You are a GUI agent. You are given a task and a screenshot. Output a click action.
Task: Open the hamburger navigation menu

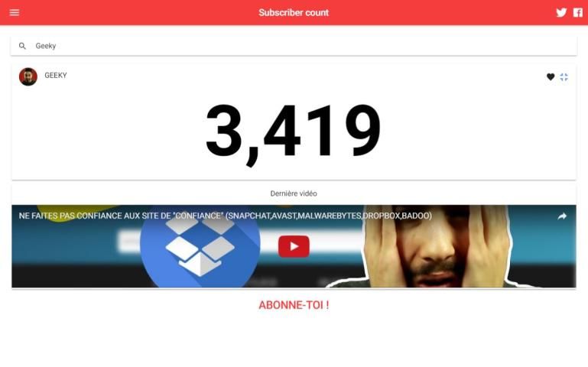click(15, 13)
